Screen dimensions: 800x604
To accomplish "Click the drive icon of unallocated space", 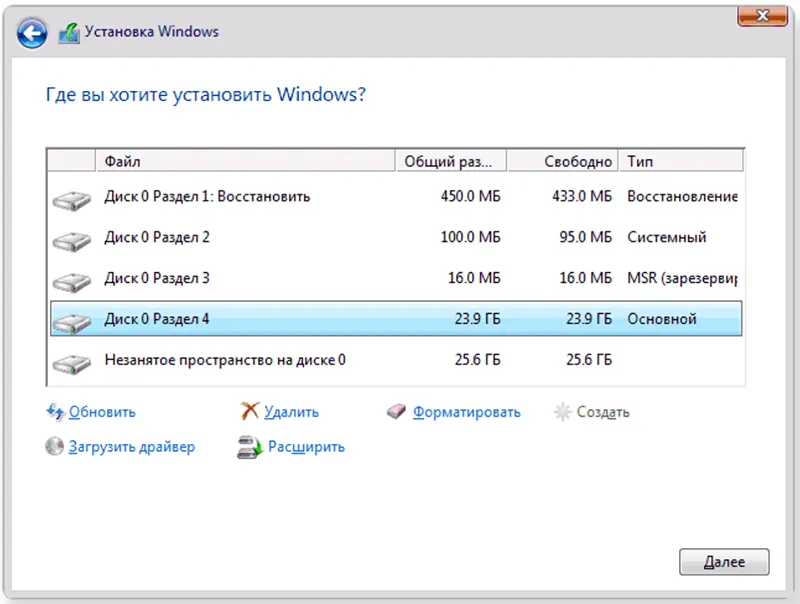I will coord(69,362).
